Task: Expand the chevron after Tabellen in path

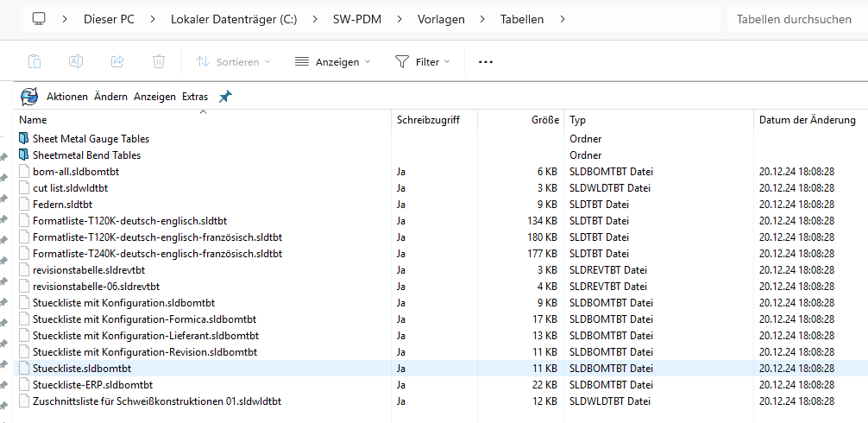Action: click(563, 18)
